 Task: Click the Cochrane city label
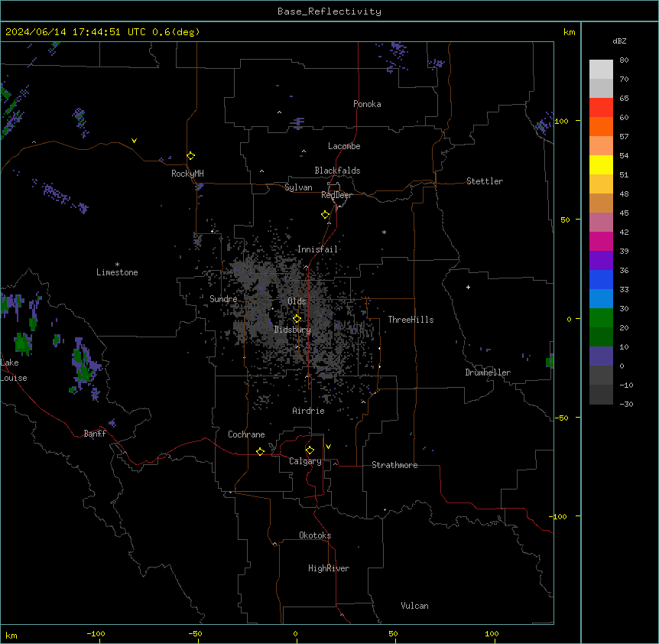(x=246, y=434)
